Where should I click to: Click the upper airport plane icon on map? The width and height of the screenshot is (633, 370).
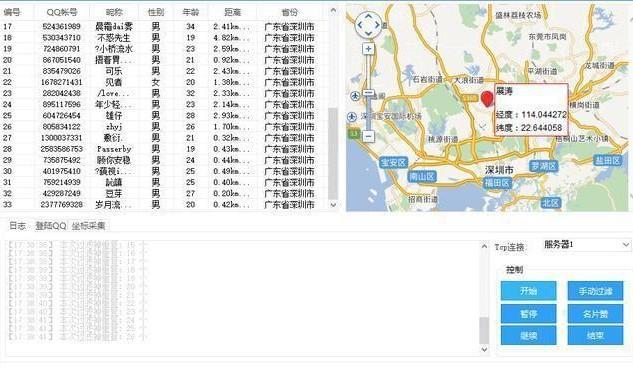tap(355, 96)
